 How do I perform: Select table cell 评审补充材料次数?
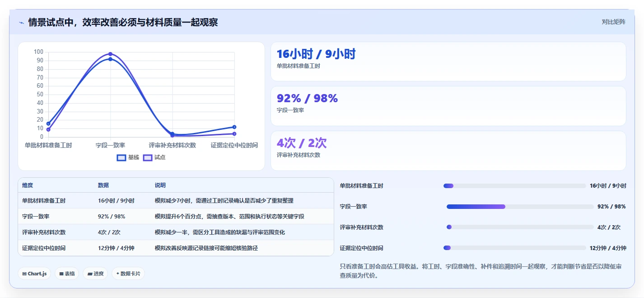click(44, 232)
